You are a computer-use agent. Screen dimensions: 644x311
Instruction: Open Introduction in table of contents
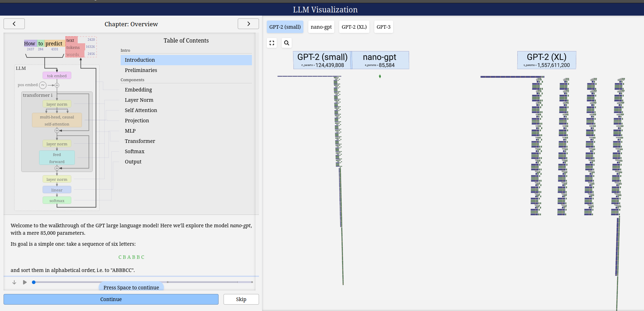pos(186,60)
